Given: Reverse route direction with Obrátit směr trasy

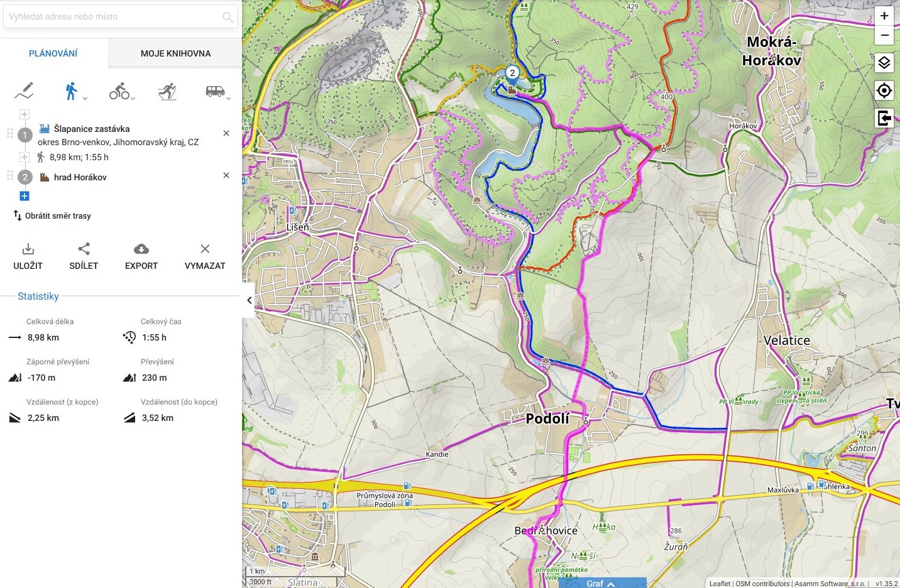Looking at the screenshot, I should click(x=52, y=215).
